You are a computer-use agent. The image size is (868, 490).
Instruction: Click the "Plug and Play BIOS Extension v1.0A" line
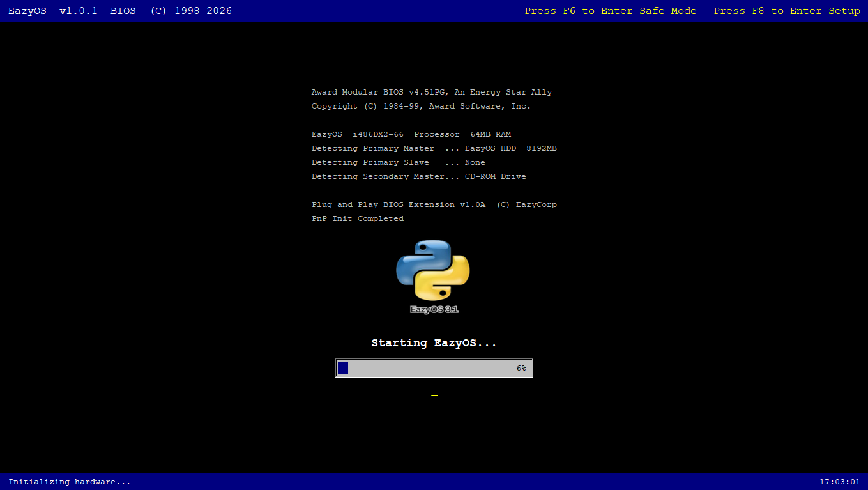tap(434, 205)
